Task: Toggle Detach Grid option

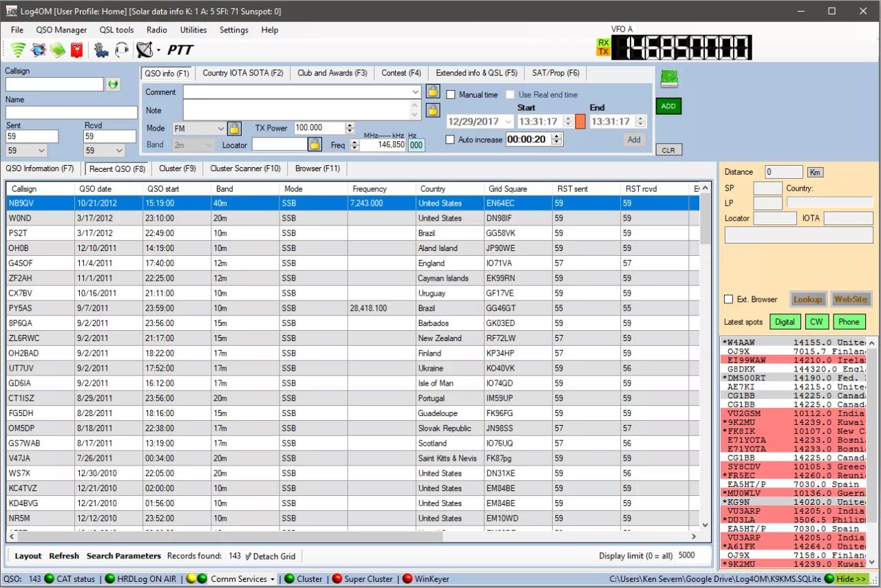Action: (270, 556)
